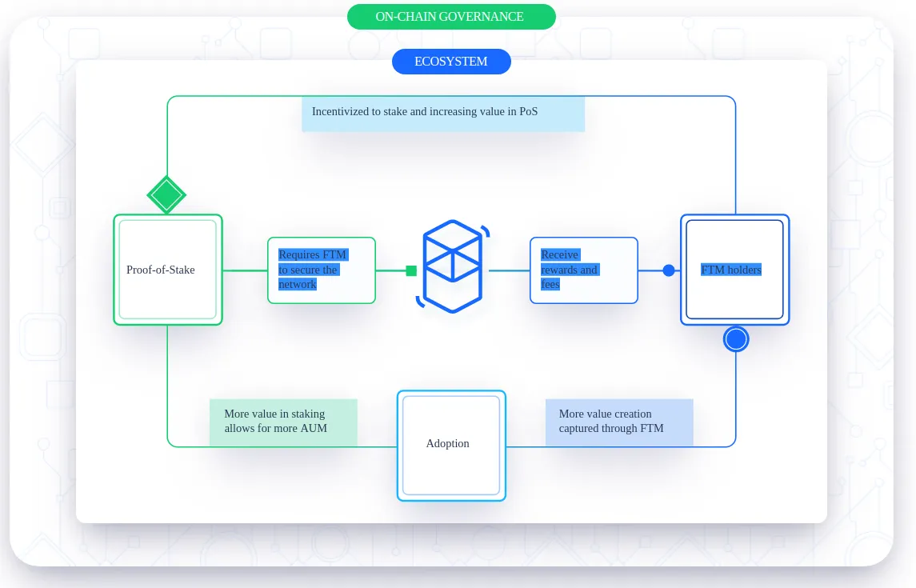Click the small blue dot connector near FTM holders
This screenshot has width=916, height=588.
[x=669, y=270]
